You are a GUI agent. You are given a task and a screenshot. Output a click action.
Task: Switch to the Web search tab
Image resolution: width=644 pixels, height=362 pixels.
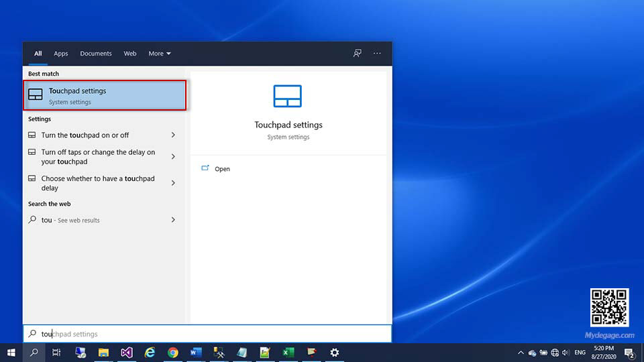129,54
